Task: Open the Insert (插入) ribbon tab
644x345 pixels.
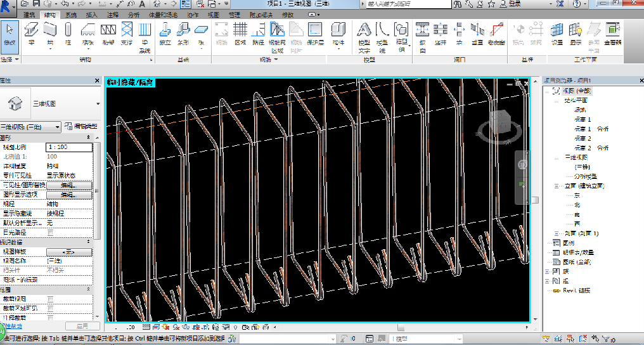Action: click(92, 15)
